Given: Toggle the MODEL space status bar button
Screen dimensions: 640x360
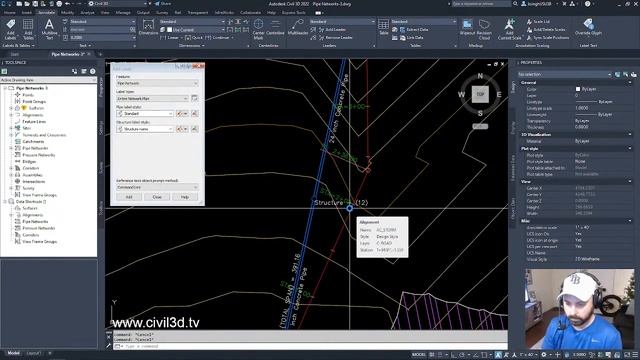Looking at the screenshot, I should 418,355.
